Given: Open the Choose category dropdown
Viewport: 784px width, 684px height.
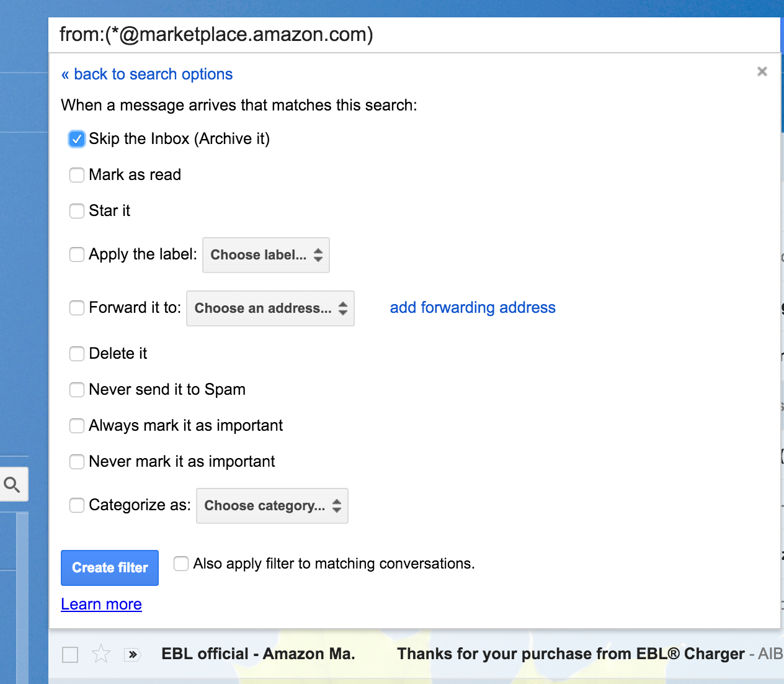Looking at the screenshot, I should [272, 506].
